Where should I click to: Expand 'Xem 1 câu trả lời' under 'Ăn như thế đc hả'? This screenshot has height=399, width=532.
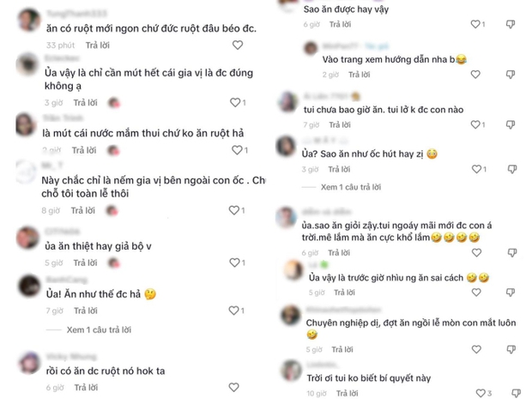coord(99,329)
